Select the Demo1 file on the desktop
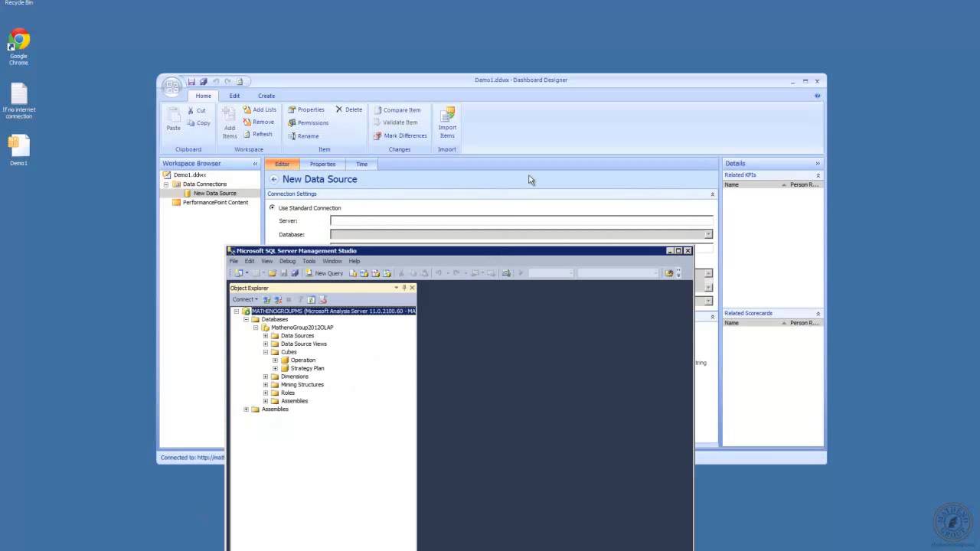The image size is (980, 551). point(19,151)
